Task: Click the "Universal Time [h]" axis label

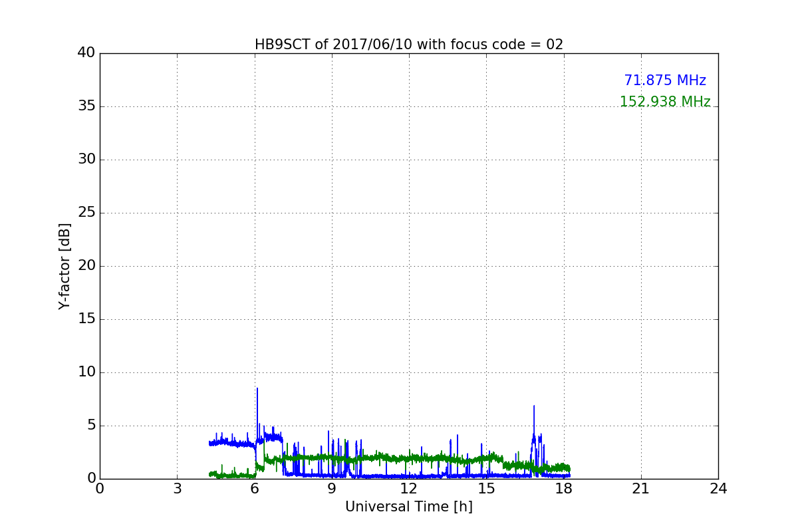Action: click(409, 507)
